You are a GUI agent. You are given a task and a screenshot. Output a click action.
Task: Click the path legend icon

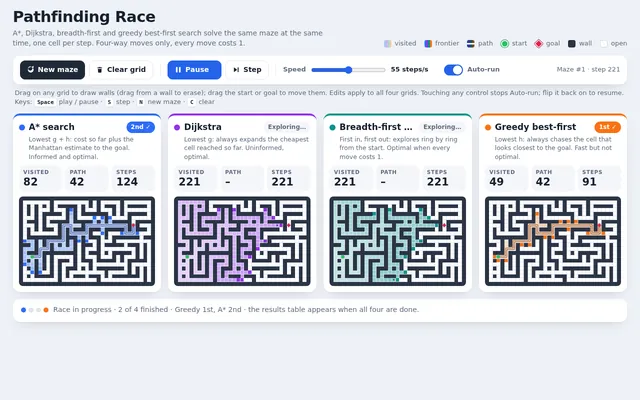(x=471, y=44)
